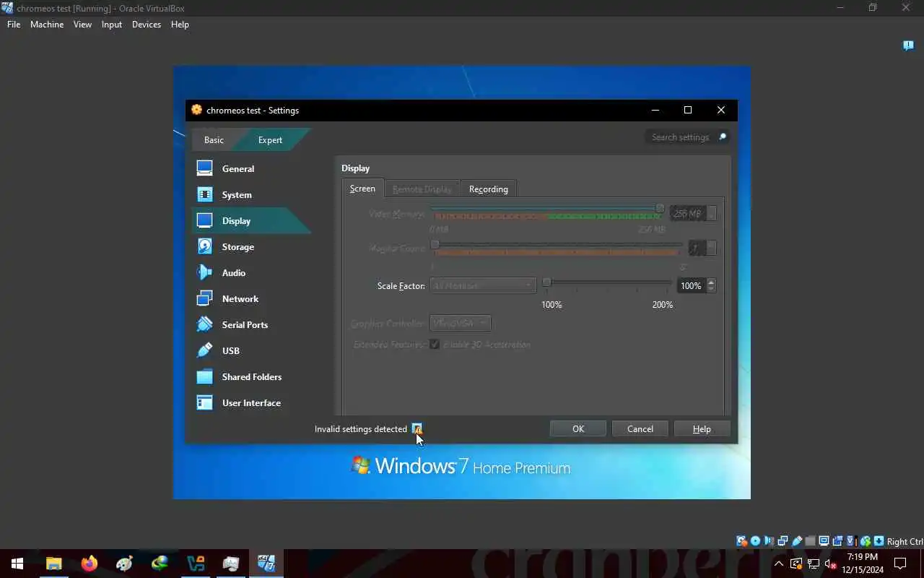Open the User Interface settings category
Viewport: 924px width, 578px height.
(251, 402)
